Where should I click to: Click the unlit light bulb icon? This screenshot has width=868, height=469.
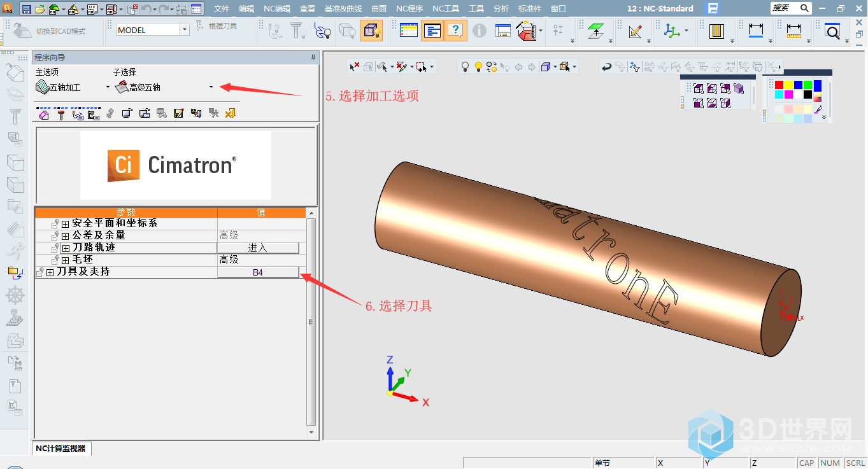point(466,66)
